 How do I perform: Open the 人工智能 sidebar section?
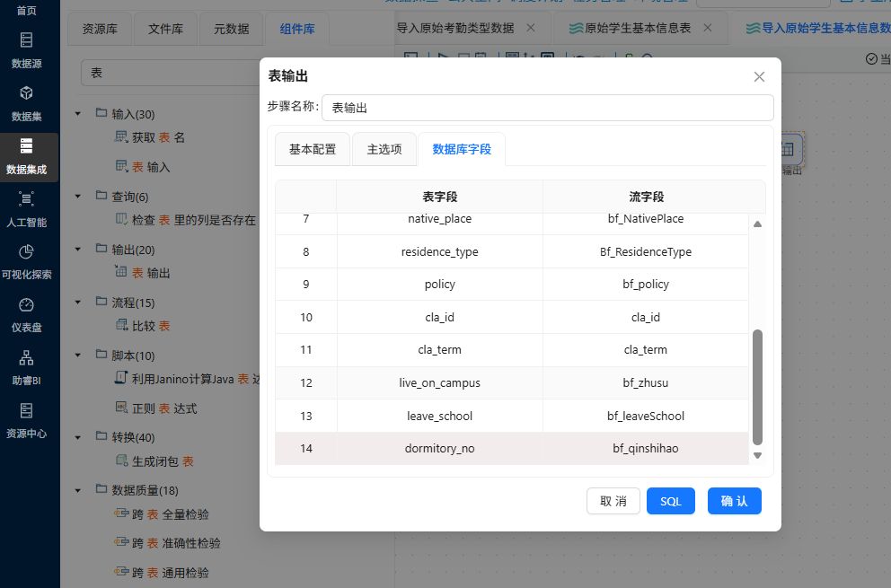click(26, 210)
